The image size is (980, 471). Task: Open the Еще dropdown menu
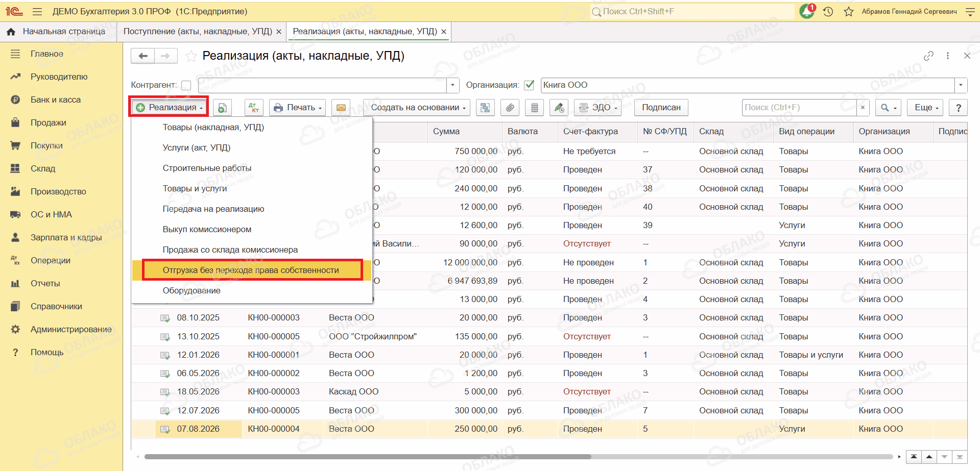tap(926, 108)
